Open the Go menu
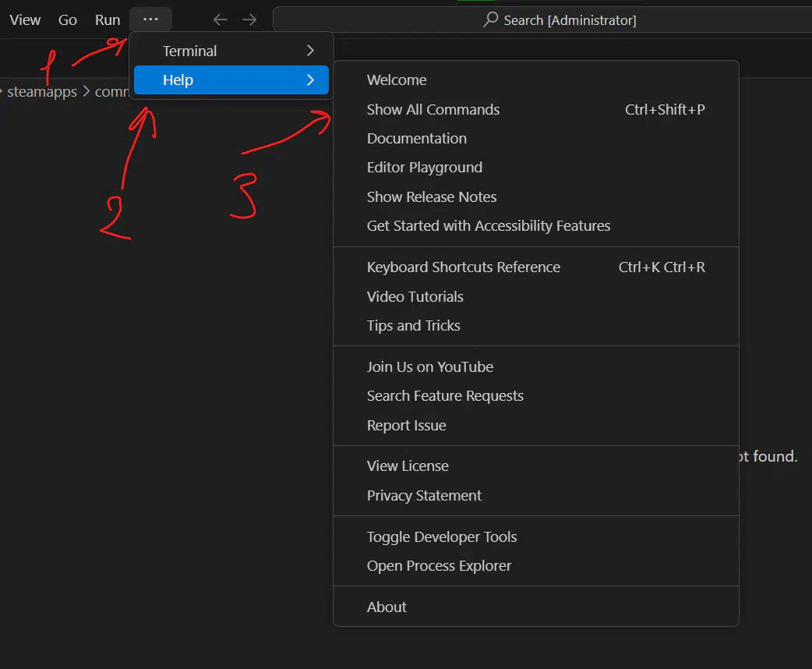812x669 pixels. click(68, 20)
